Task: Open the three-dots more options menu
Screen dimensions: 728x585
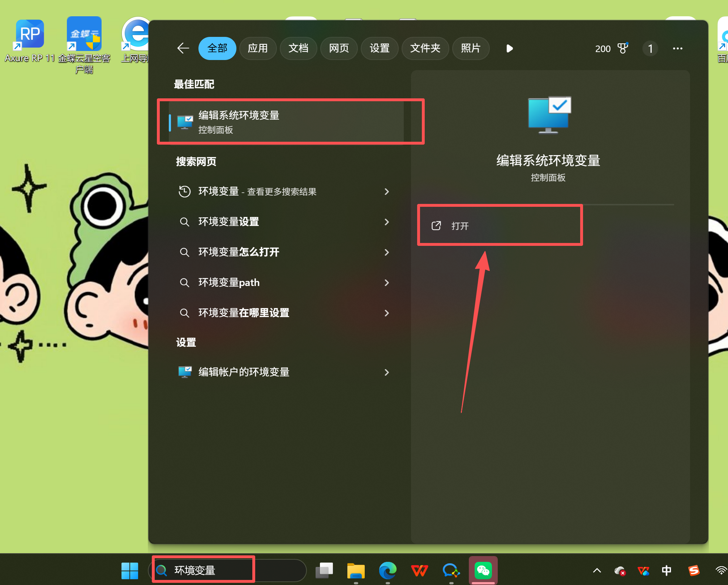Action: coord(677,48)
